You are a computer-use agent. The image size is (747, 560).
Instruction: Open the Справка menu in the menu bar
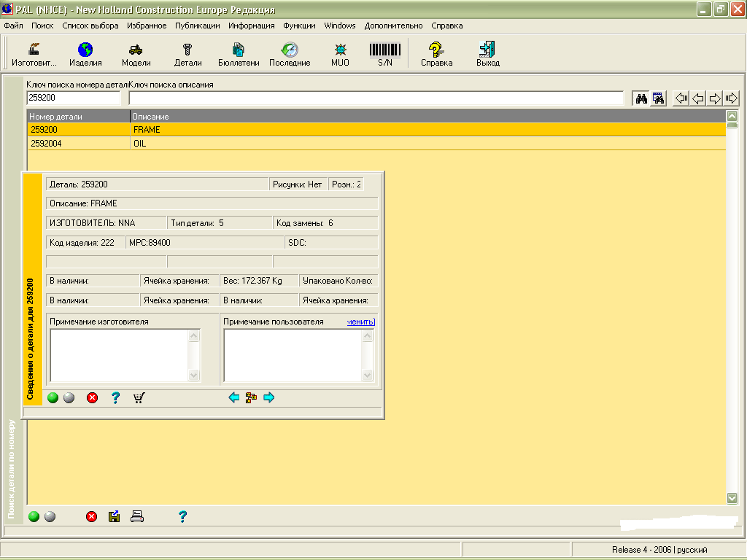[x=447, y=26]
